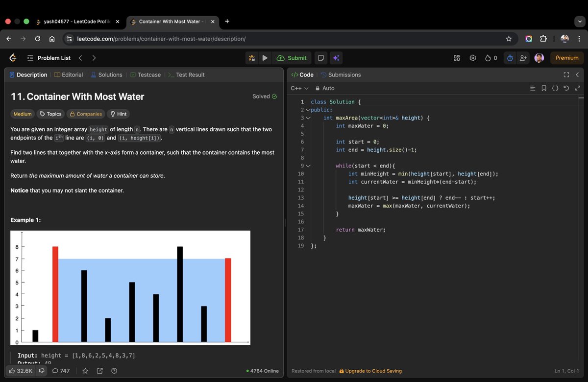
Task: Fold the class at line 2 chevron
Action: click(x=308, y=110)
